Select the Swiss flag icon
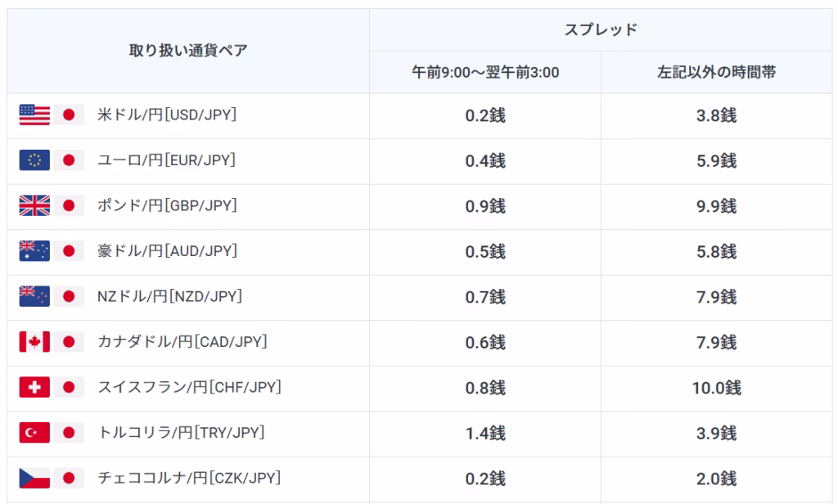Screen dimensions: 838x504 pos(34,386)
